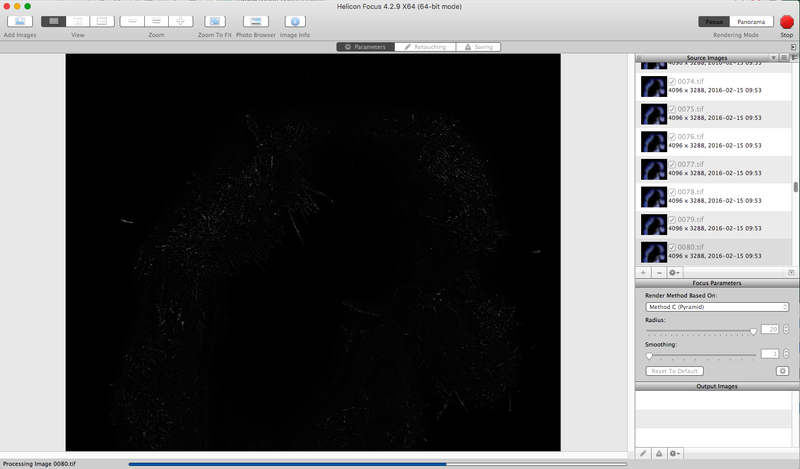Click the Source Images list view icon
Screen dimensions: 800x469
pos(785,58)
